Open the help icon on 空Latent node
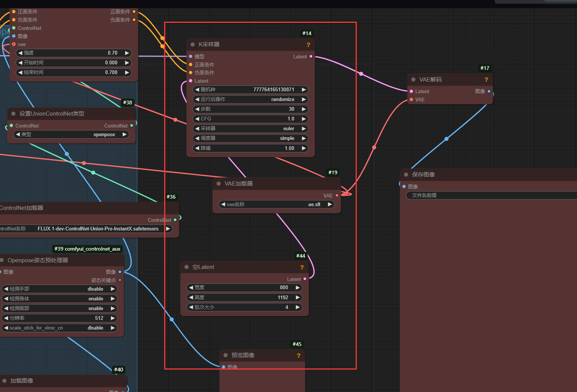Viewport: 577px width, 392px height. (302, 267)
